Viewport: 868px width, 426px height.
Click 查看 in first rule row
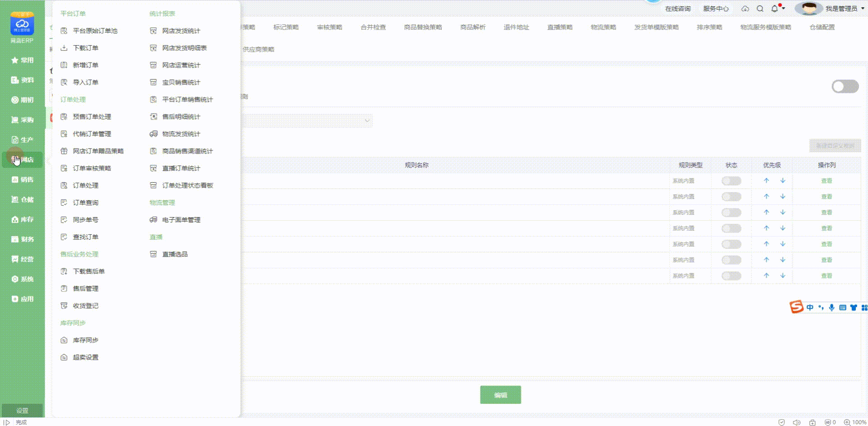tap(827, 181)
